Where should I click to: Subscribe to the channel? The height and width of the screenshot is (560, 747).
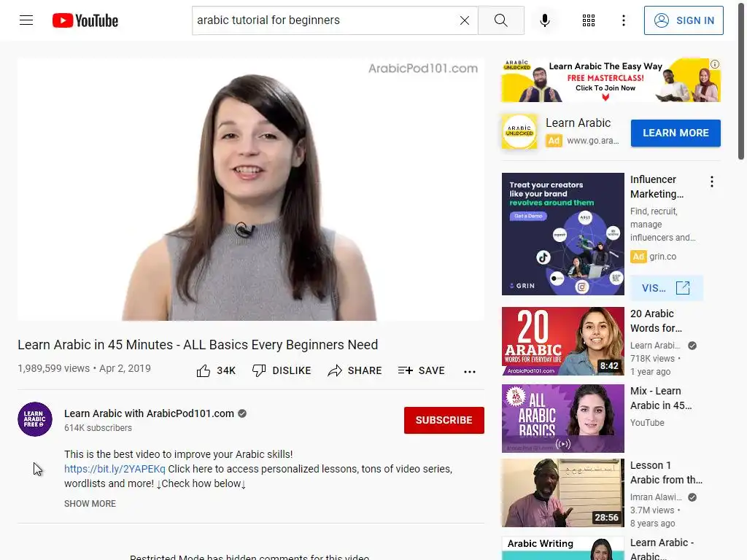click(x=444, y=420)
